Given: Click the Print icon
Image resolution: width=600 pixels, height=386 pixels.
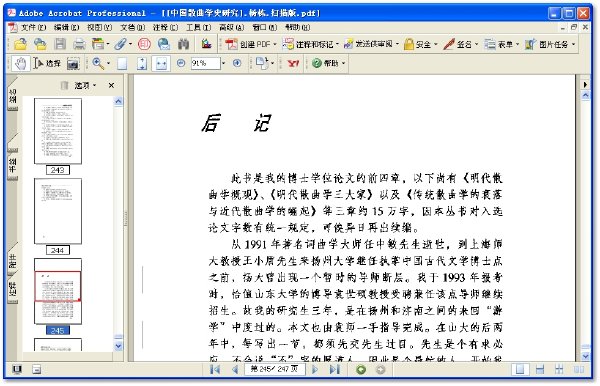Looking at the screenshot, I should click(79, 44).
